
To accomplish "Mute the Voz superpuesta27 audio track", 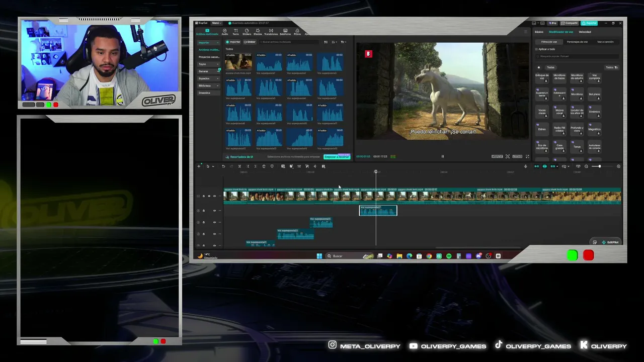I will (x=214, y=211).
